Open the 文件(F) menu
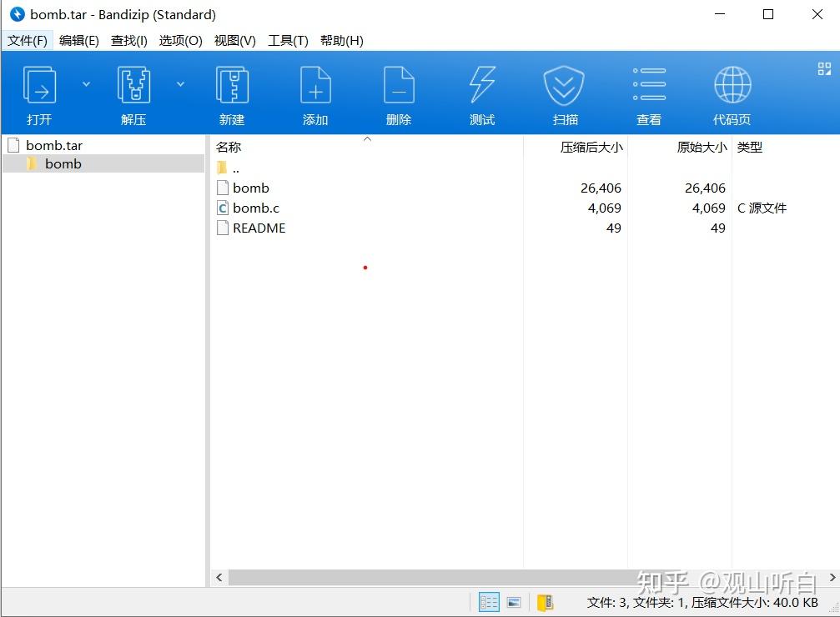Screen dimensions: 840x617 point(28,41)
